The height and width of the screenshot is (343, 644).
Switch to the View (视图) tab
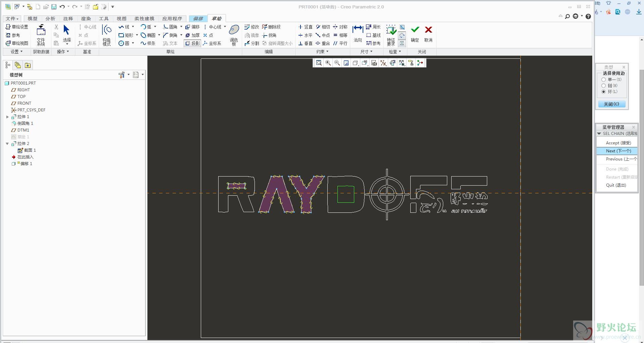coord(121,18)
